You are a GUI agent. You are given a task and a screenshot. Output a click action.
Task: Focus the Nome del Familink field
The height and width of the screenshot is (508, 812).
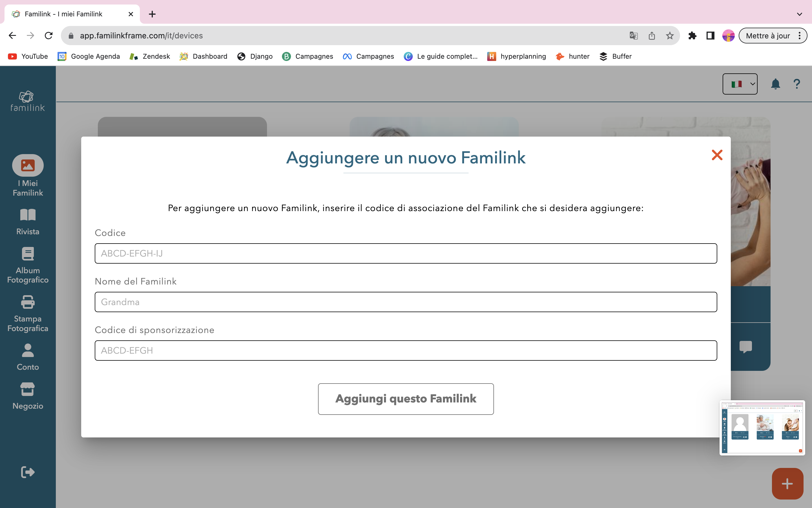click(406, 302)
